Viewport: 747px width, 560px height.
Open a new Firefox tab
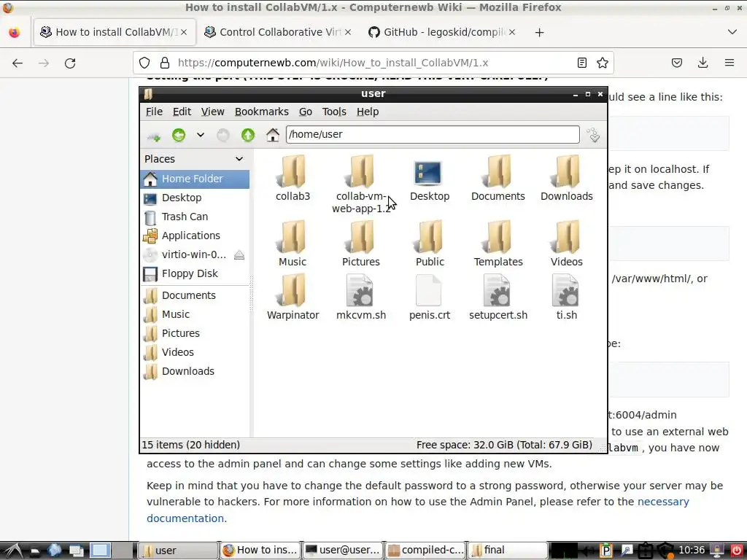pyautogui.click(x=539, y=32)
